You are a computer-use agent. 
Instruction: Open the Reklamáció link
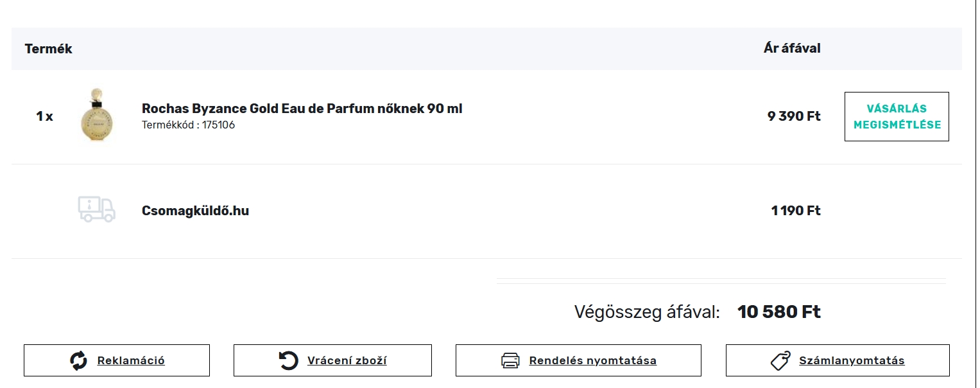[x=131, y=360]
